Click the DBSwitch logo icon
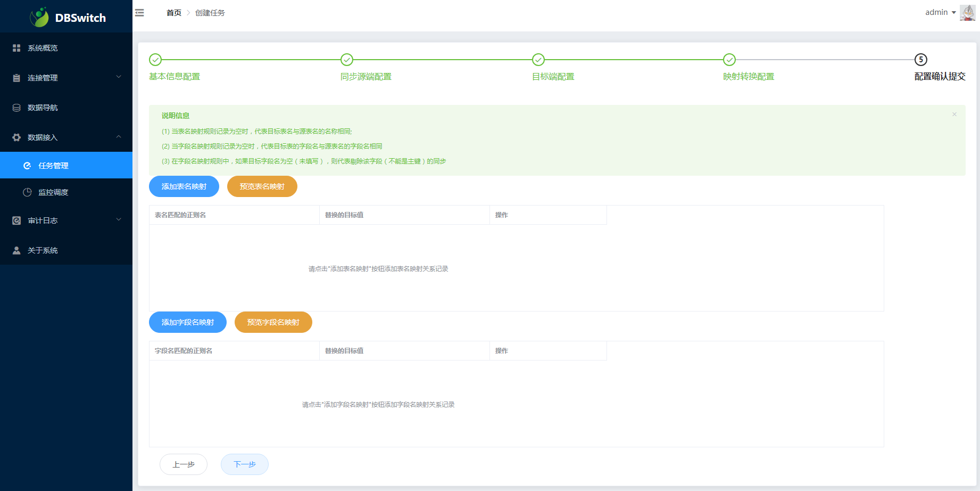 39,18
